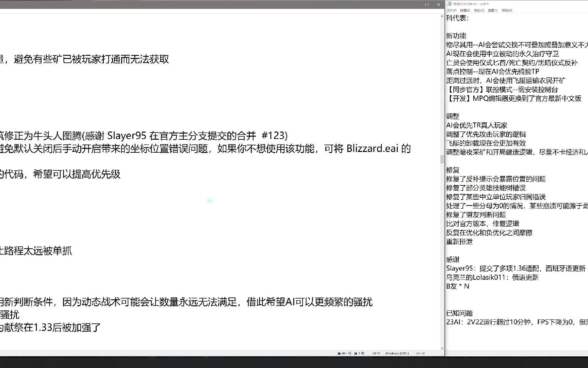Click line 反复在优化和负优化之间摩擦
This screenshot has width=588, height=368.
[x=489, y=233]
